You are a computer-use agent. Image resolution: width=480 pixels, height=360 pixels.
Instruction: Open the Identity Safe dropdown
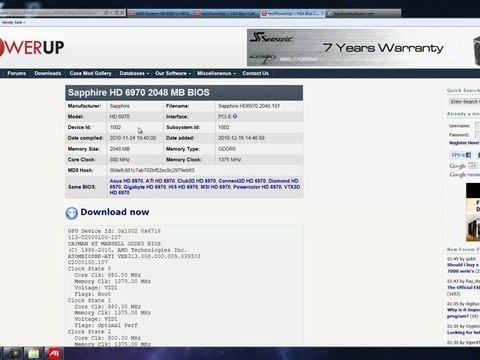[13, 22]
